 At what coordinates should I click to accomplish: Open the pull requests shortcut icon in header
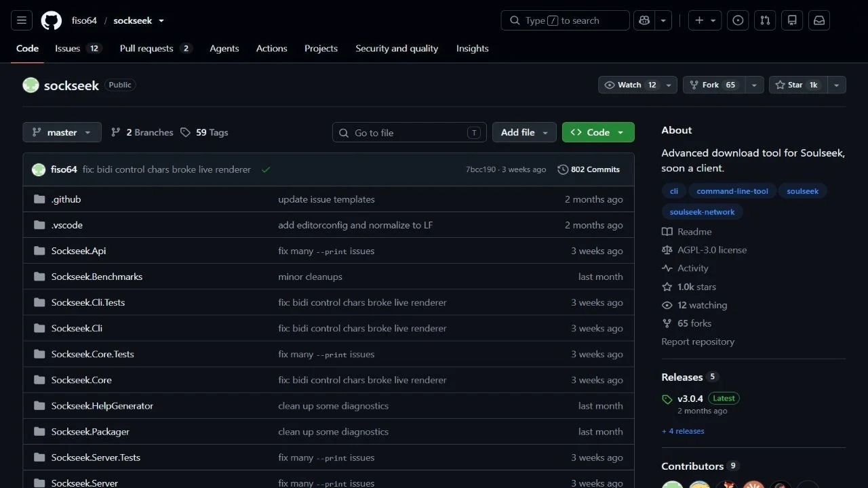coord(765,20)
